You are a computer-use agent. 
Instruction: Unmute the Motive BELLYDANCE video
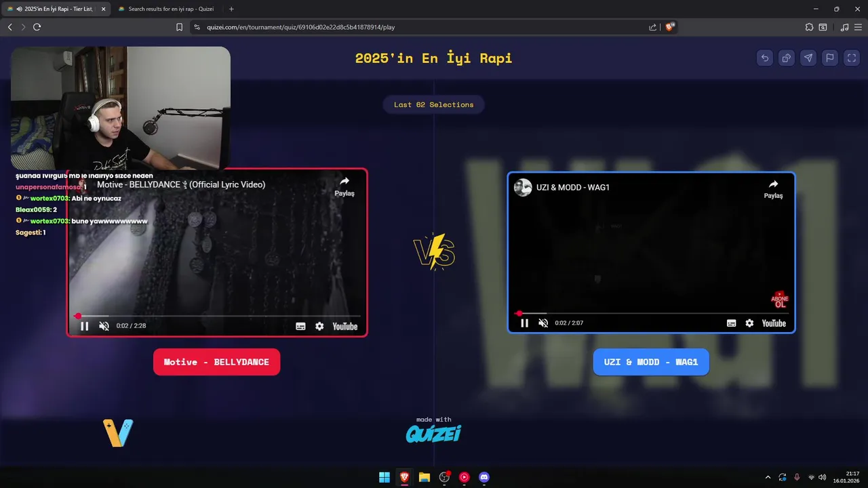[x=104, y=326]
